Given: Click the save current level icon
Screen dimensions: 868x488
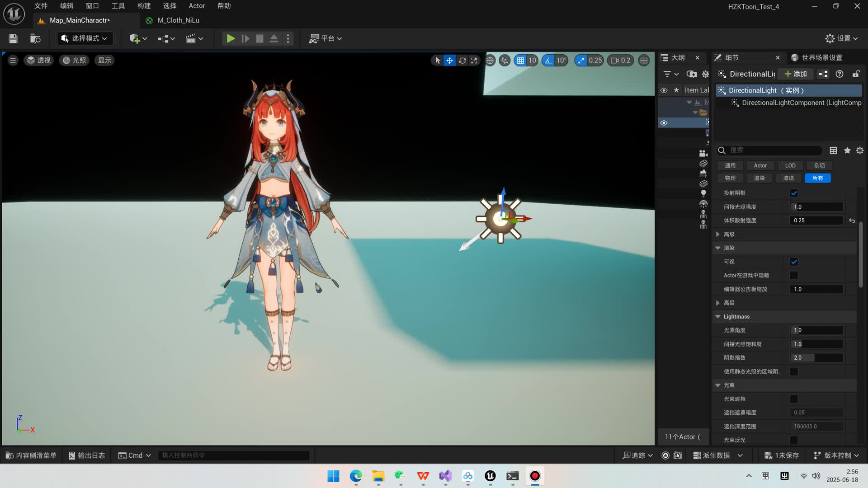Looking at the screenshot, I should (x=13, y=39).
